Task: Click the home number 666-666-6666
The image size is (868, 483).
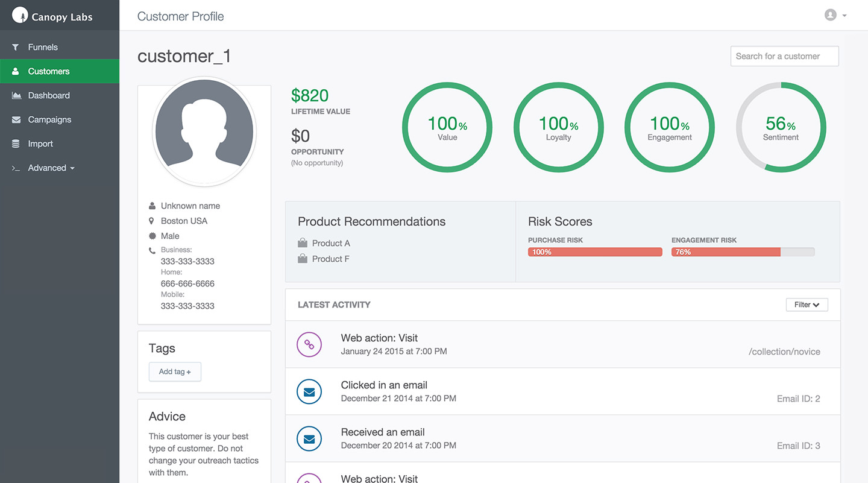Action: click(x=187, y=283)
